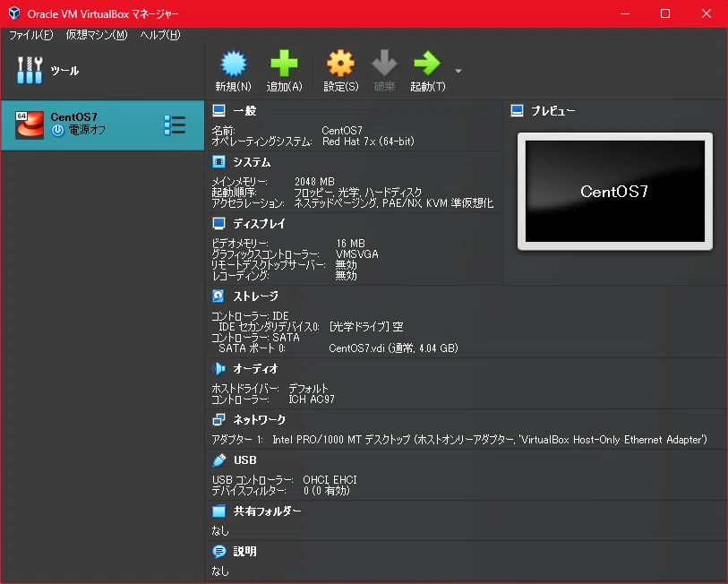
Task: Click the デフォルト host driver value
Action: 308,388
